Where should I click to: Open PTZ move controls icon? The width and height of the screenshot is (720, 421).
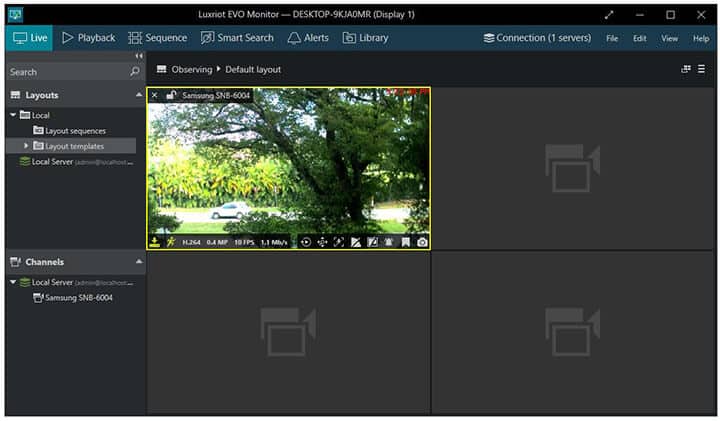(x=322, y=243)
